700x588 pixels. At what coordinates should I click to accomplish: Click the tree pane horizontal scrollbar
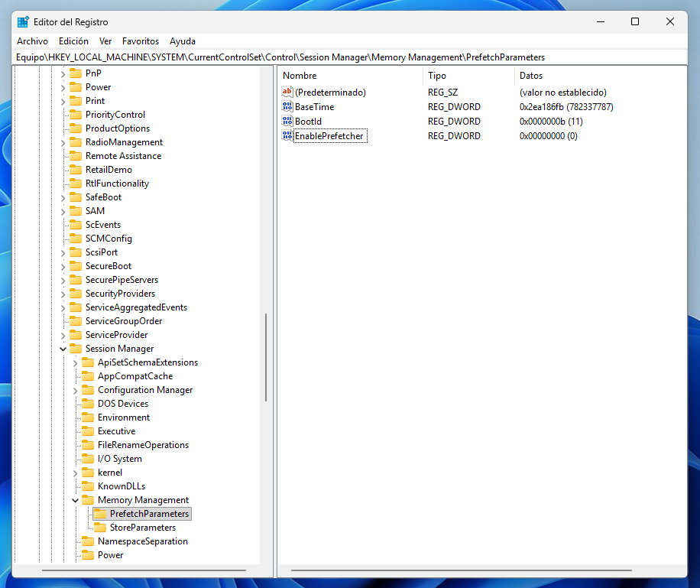coord(144,570)
